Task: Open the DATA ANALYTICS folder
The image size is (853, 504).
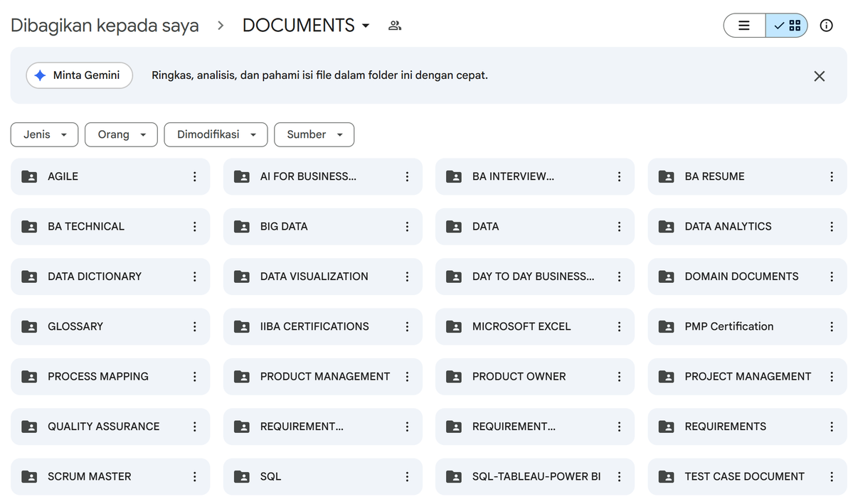Action: pos(747,227)
